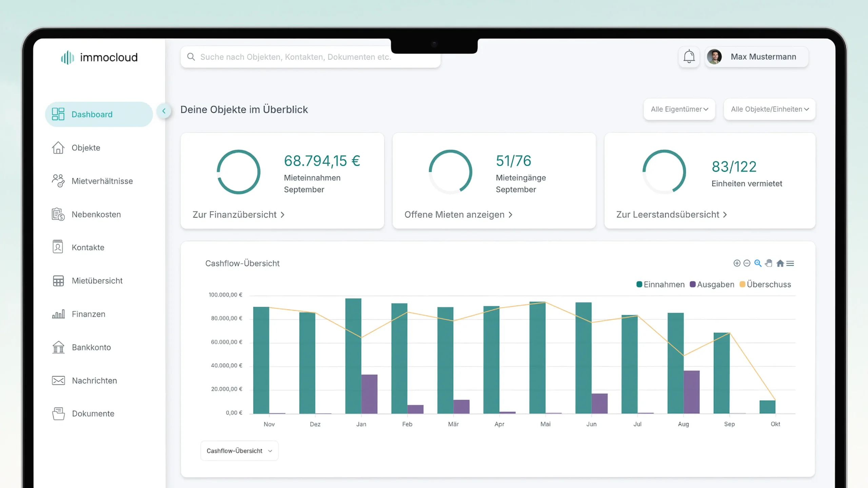Collapse sidebar with the chevron button
The image size is (868, 488).
[164, 111]
